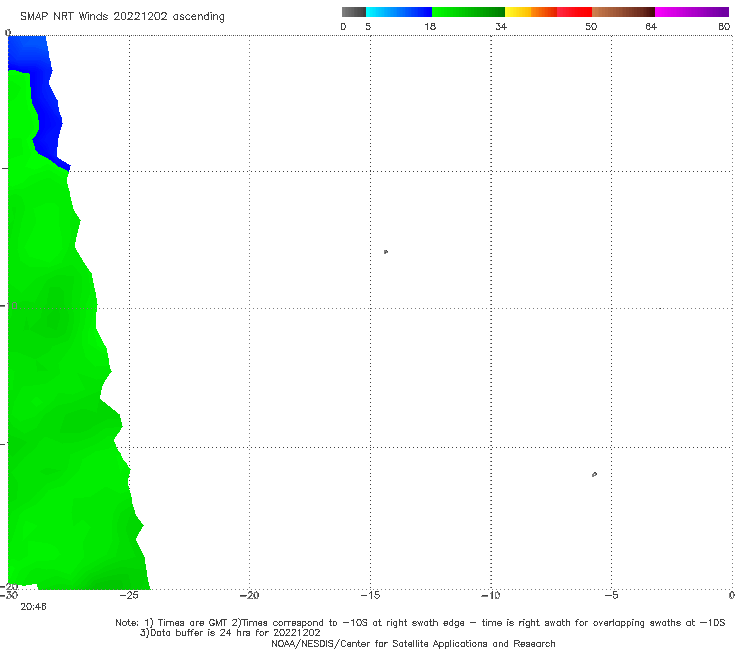Click the cyan-blue segment of the color bar

[399, 12]
